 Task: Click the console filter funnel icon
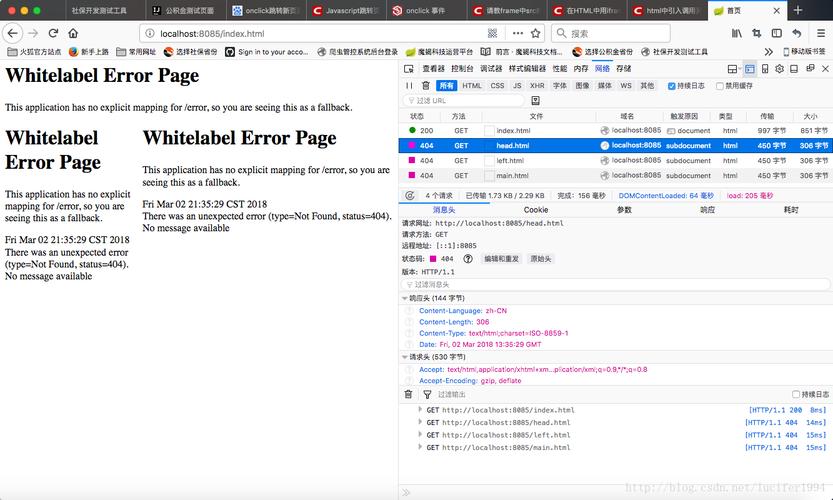coord(427,394)
